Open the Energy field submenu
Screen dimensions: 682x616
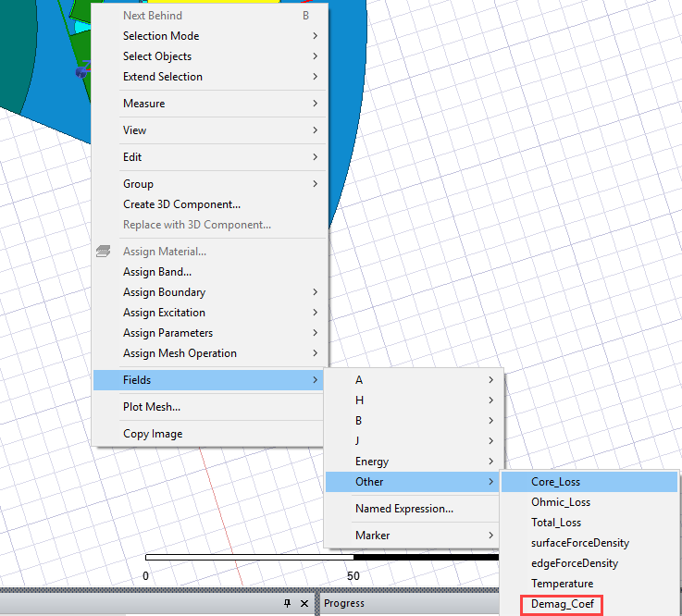coord(413,462)
